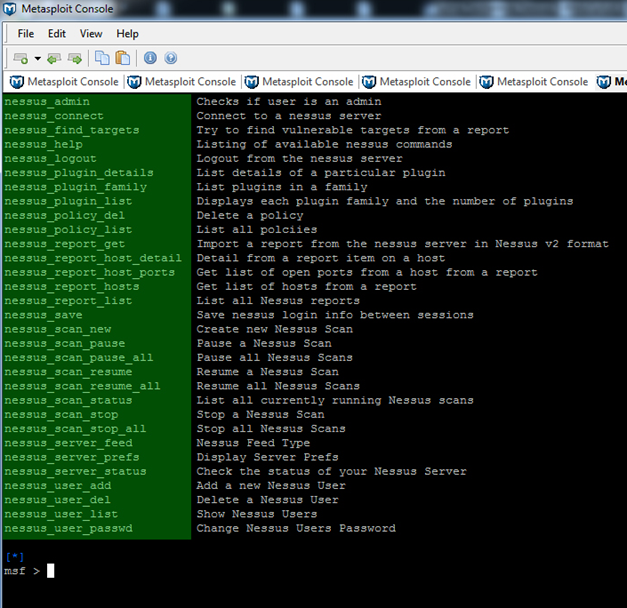Click 'Nessus Feed Type' description
Viewport: 627px width, 608px height.
(x=253, y=443)
